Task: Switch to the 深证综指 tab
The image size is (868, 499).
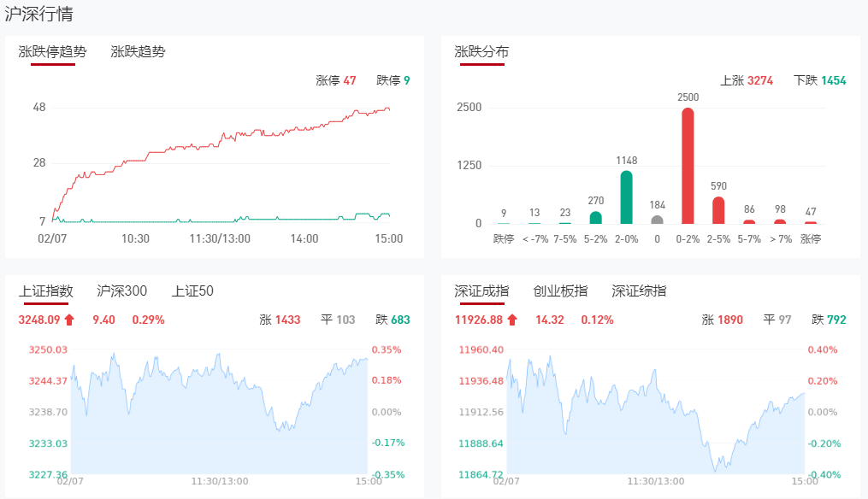Action: (639, 291)
